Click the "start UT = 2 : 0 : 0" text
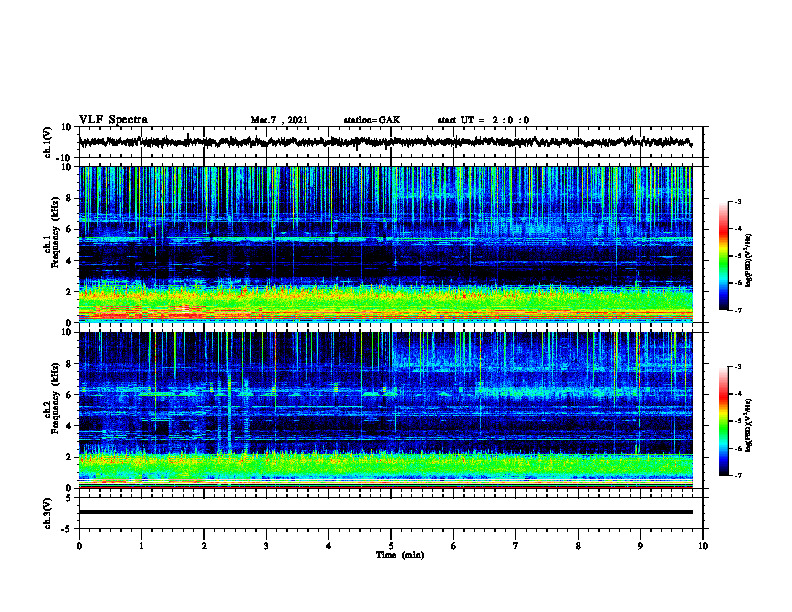Viewport: 792px width, 612px height. click(483, 120)
